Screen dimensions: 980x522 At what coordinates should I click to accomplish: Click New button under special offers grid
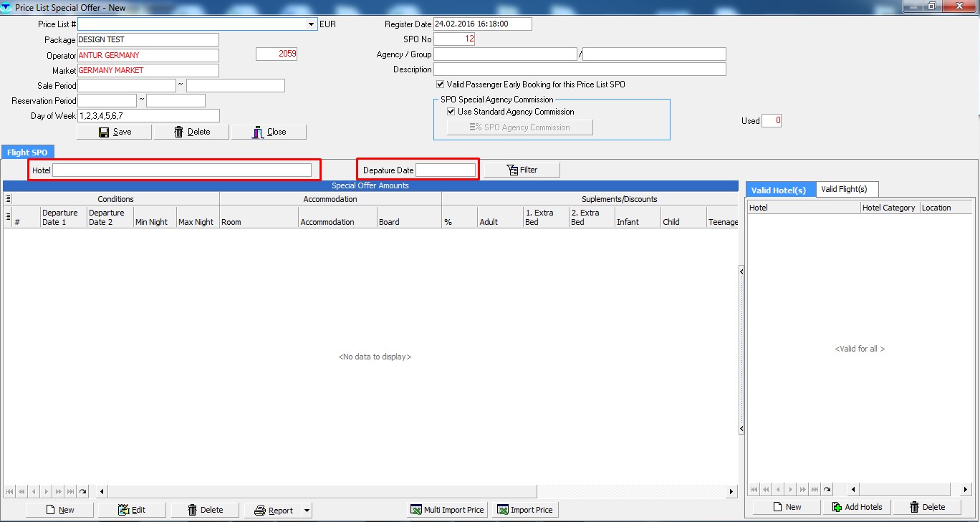click(x=59, y=510)
